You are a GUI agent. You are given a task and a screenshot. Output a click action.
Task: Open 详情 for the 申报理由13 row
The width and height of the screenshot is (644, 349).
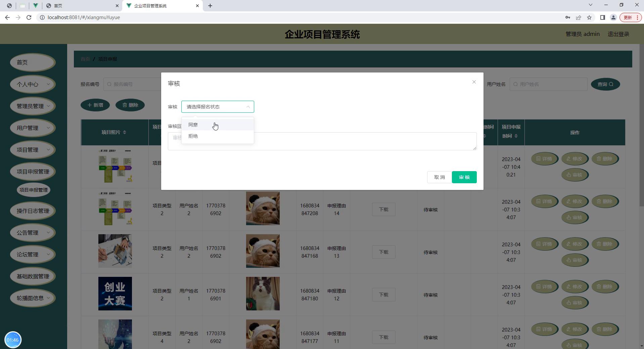click(544, 244)
